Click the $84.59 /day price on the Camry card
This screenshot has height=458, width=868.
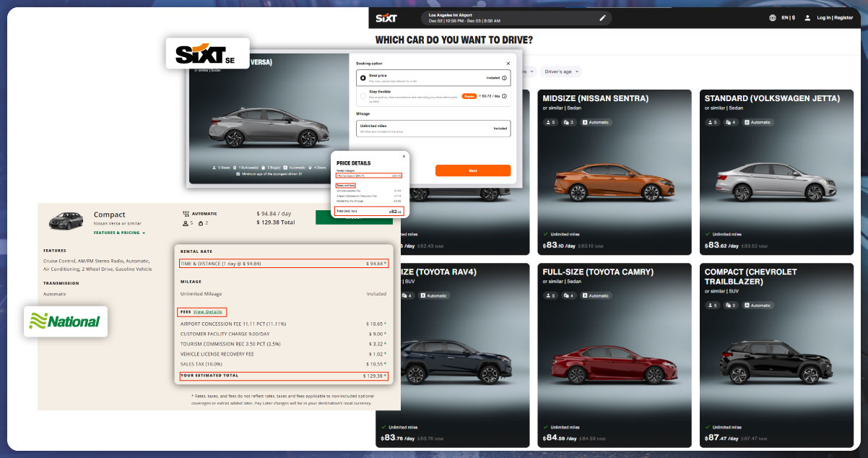[558, 436]
